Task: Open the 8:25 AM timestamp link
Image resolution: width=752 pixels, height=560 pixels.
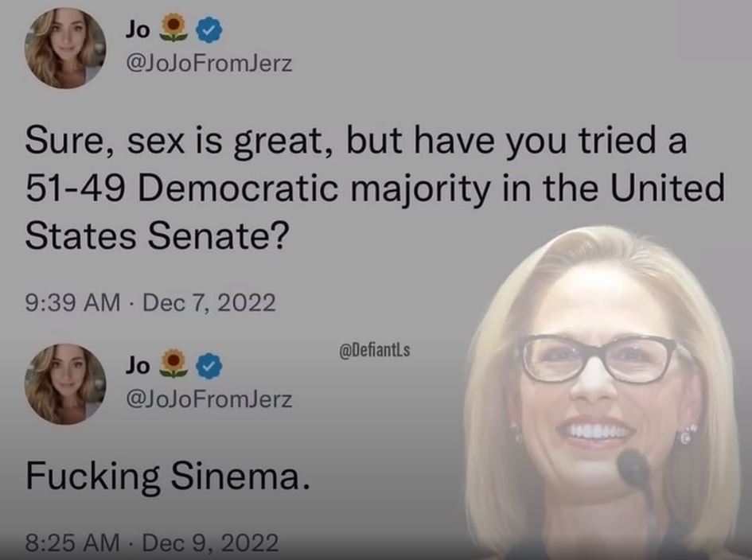Action: pyautogui.click(x=72, y=542)
